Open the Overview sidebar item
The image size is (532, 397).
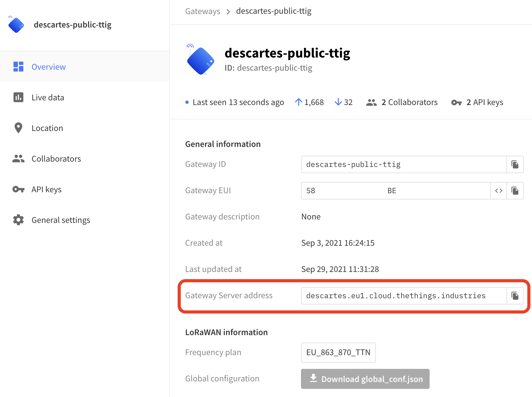(x=85, y=67)
